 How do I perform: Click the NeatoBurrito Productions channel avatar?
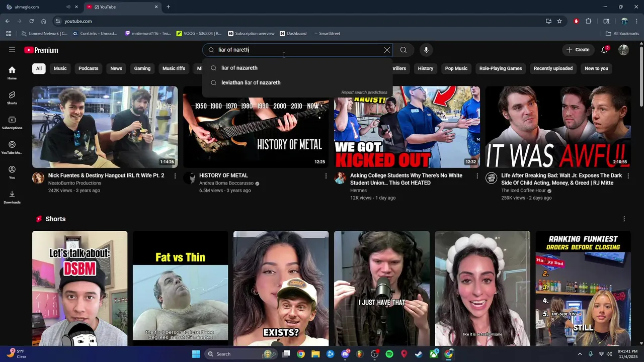point(38,178)
